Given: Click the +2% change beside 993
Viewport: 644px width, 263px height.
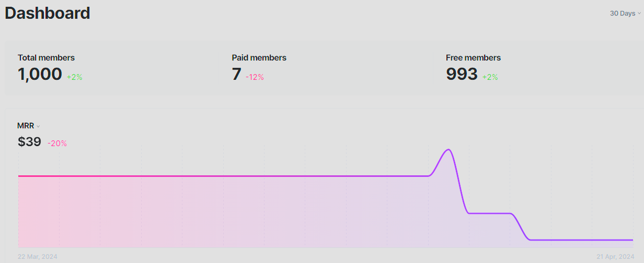Looking at the screenshot, I should [490, 77].
